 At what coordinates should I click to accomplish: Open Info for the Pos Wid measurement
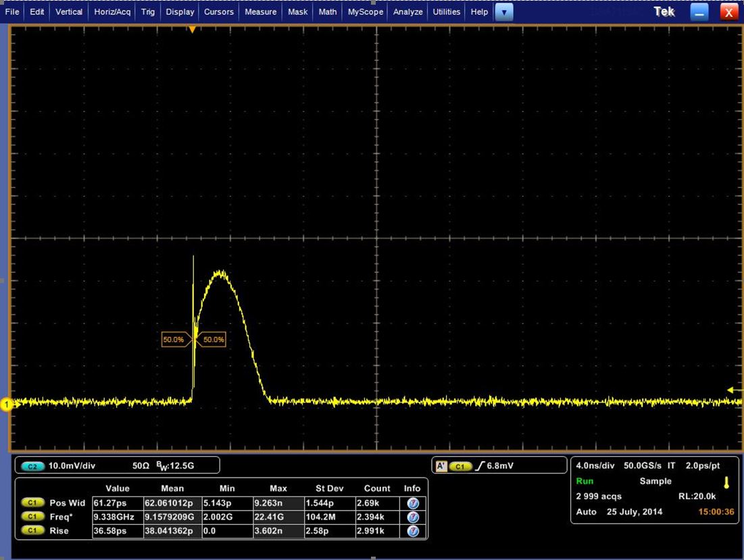point(412,503)
